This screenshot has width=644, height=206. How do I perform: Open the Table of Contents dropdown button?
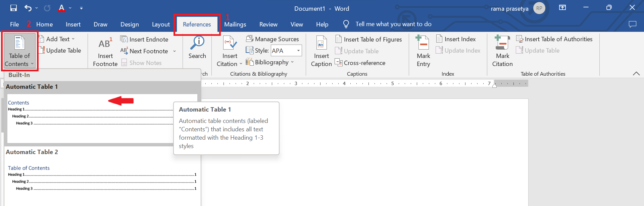[19, 51]
